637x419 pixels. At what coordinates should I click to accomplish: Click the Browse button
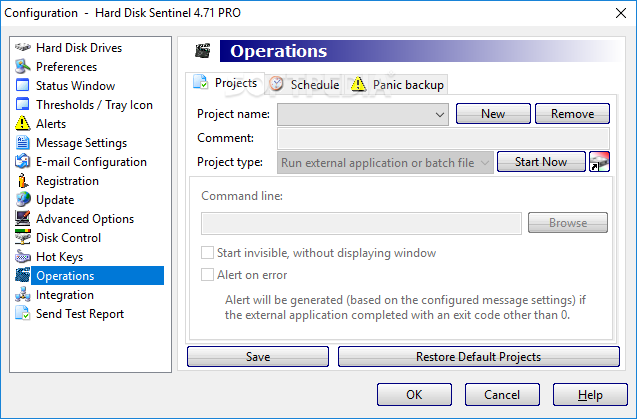568,223
